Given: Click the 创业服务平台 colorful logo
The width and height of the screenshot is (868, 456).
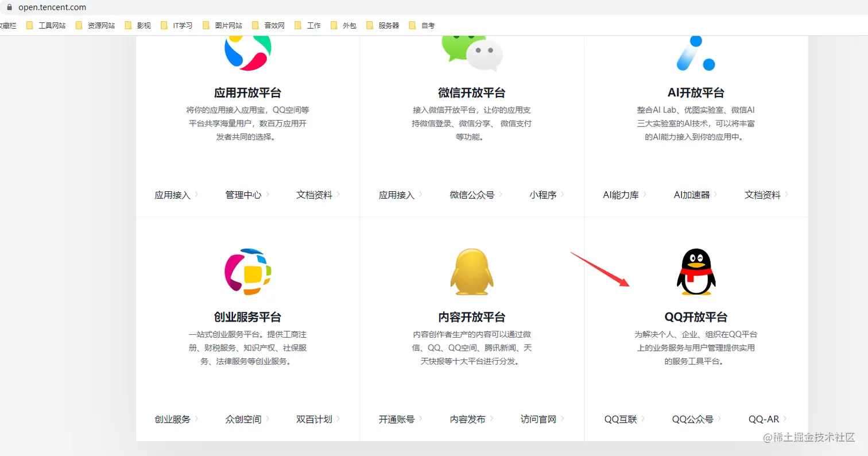Looking at the screenshot, I should pos(247,272).
